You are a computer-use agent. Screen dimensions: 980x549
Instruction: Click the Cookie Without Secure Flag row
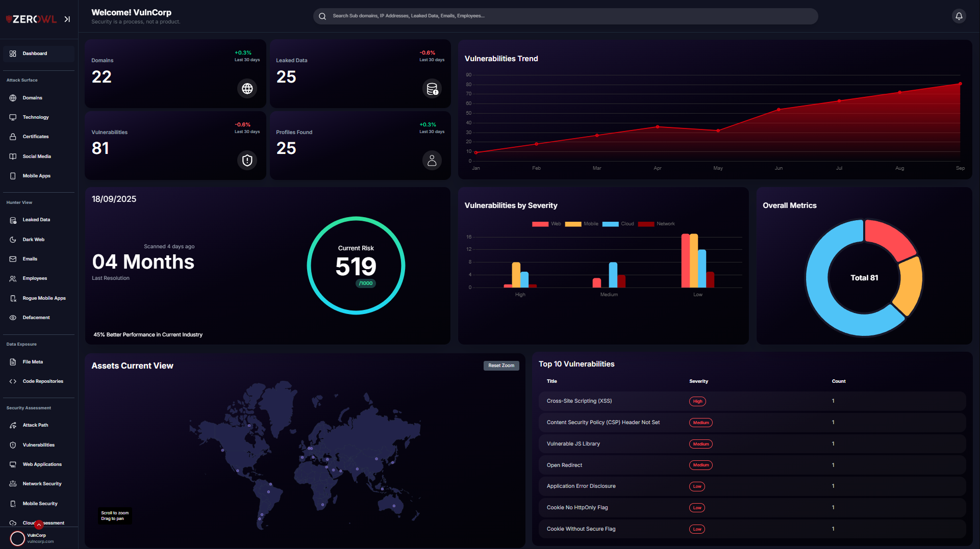pos(752,529)
